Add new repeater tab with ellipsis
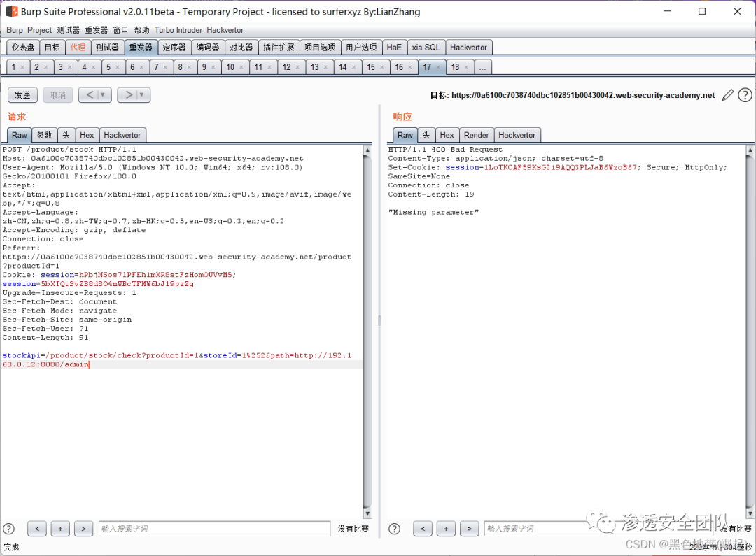 coord(482,67)
